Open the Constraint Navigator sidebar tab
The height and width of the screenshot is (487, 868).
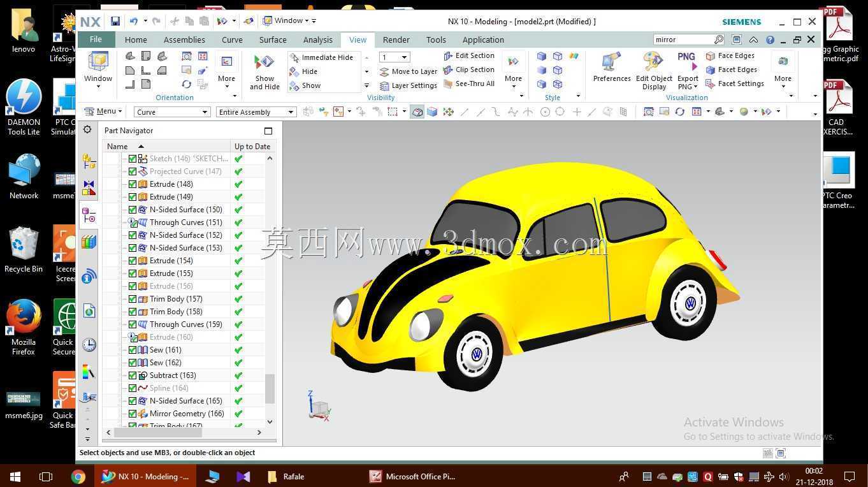89,188
